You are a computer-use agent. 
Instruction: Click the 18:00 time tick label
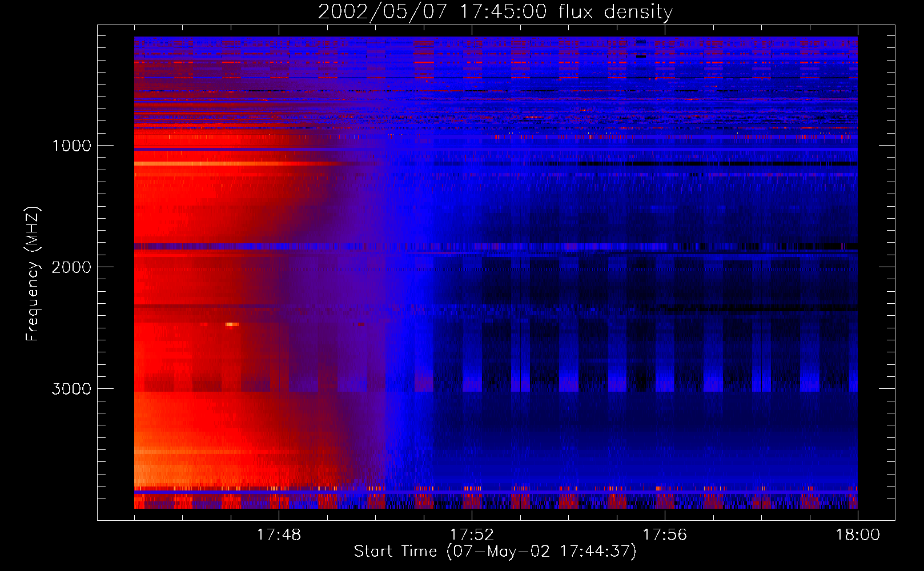pos(858,534)
